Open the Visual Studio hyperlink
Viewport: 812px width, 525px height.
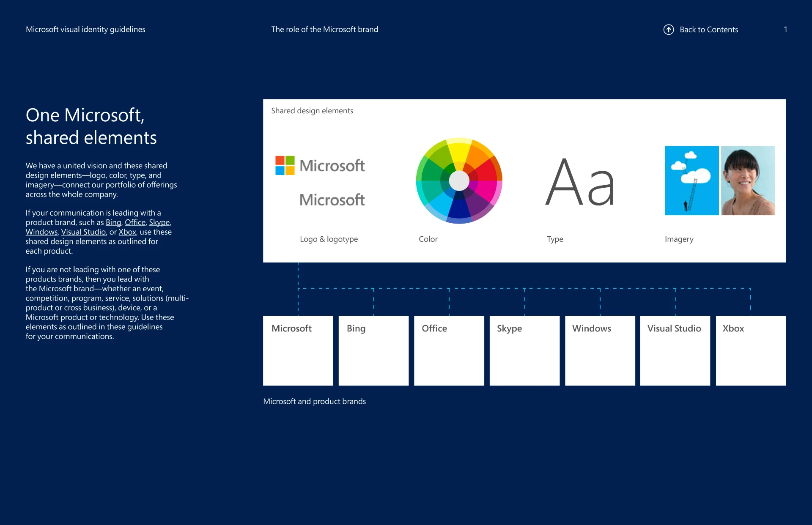(x=83, y=232)
